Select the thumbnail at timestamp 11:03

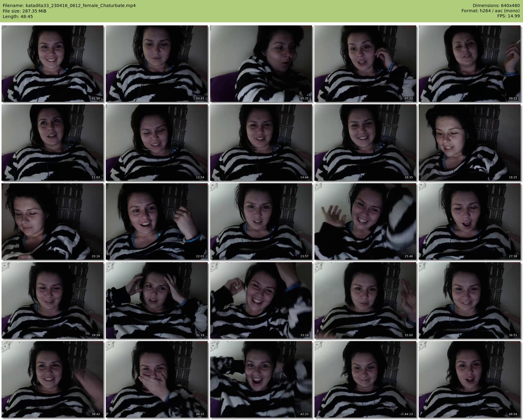click(52, 143)
